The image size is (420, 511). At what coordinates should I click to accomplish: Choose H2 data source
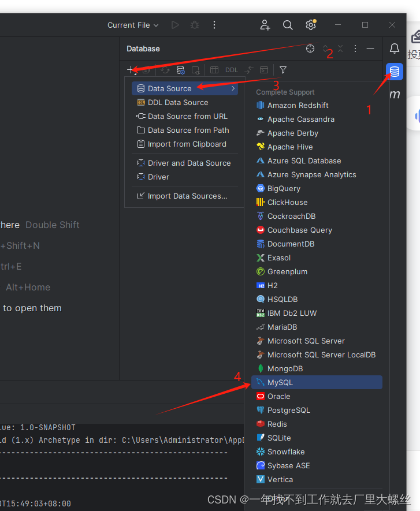pos(317,285)
